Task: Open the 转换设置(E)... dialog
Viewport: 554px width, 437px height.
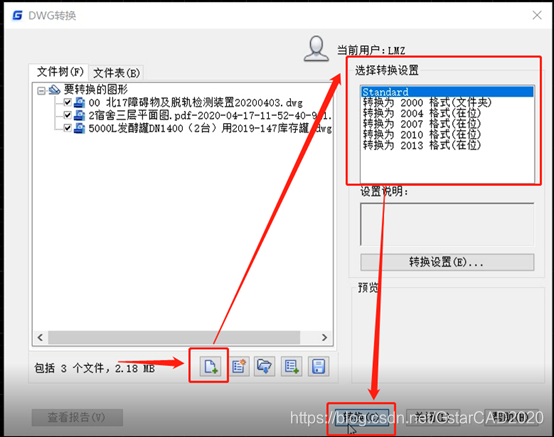Action: 447,262
